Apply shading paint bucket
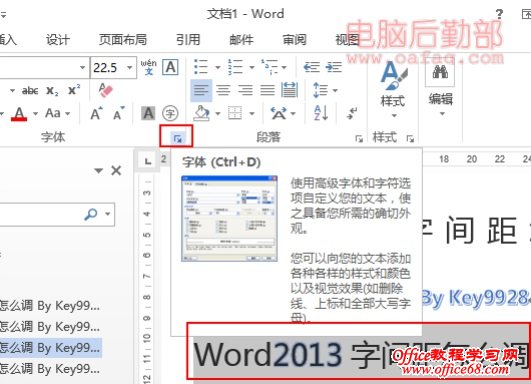The image size is (531, 384). pyautogui.click(x=202, y=113)
